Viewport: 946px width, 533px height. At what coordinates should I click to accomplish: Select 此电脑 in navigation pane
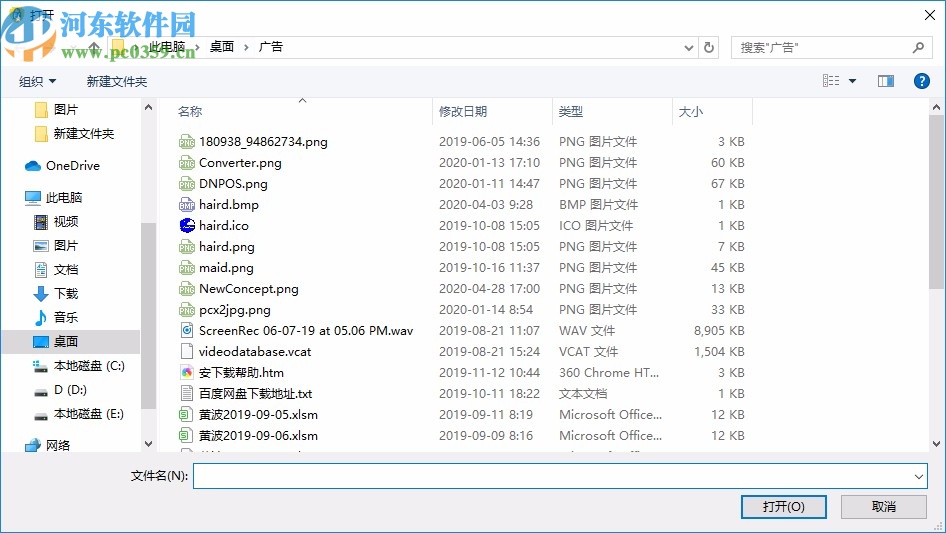tap(64, 198)
